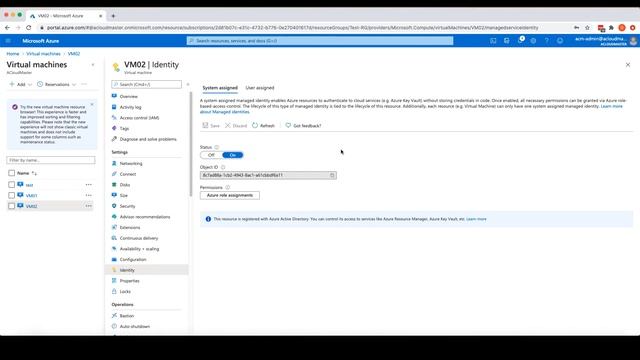
Task: Set Status toggle to On
Action: [233, 155]
